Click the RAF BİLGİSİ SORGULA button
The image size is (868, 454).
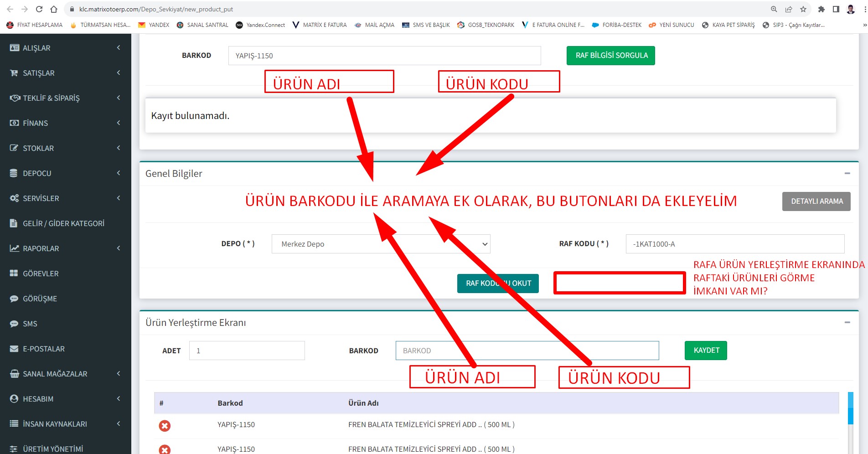point(611,56)
